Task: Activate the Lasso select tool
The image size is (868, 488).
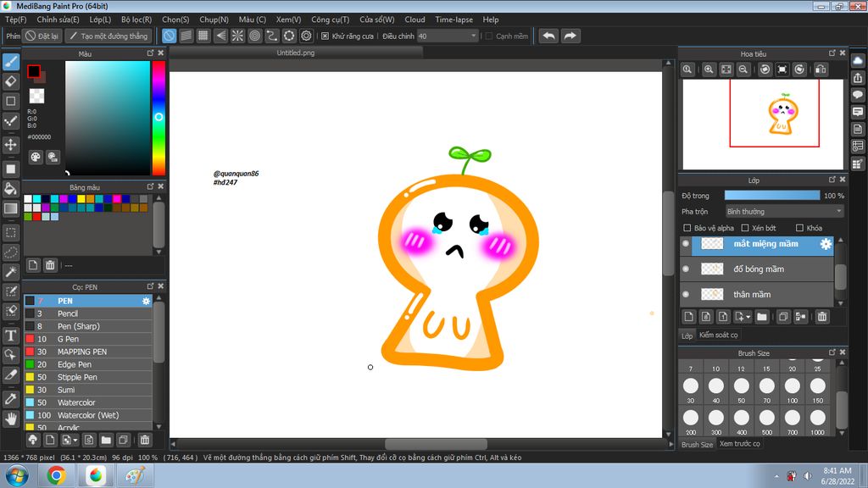Action: [x=11, y=252]
